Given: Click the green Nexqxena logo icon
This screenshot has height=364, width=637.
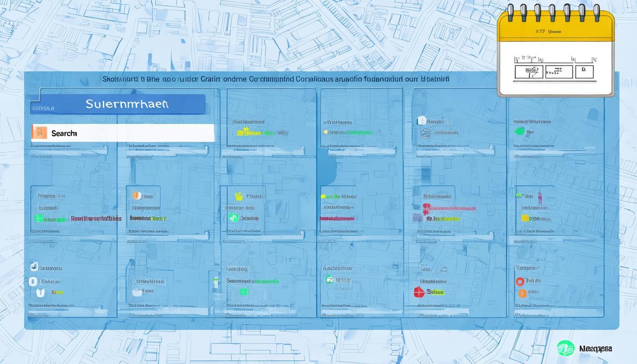Looking at the screenshot, I should tap(565, 348).
